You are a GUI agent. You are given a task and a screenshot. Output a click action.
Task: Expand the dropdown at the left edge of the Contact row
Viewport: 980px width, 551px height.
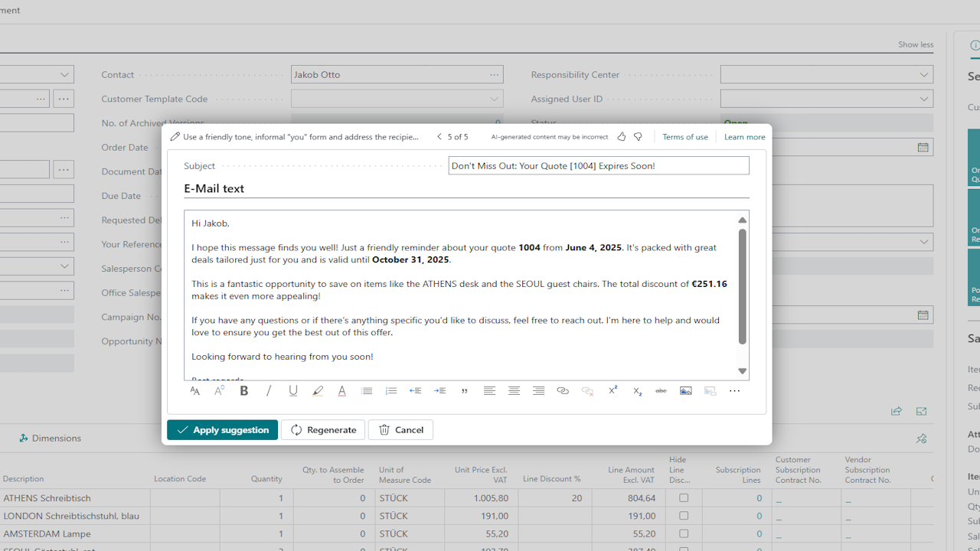pyautogui.click(x=64, y=75)
